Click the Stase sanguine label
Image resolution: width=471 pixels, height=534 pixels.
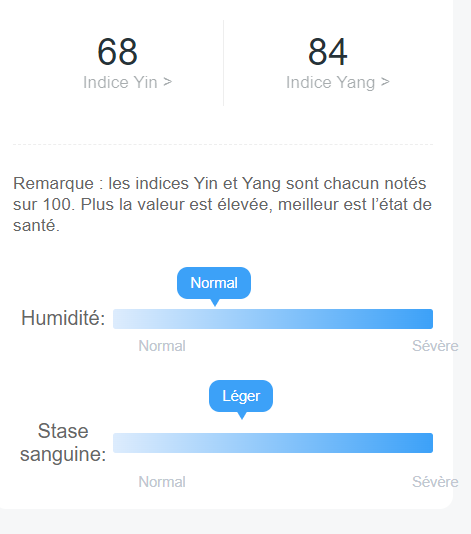coord(63,442)
